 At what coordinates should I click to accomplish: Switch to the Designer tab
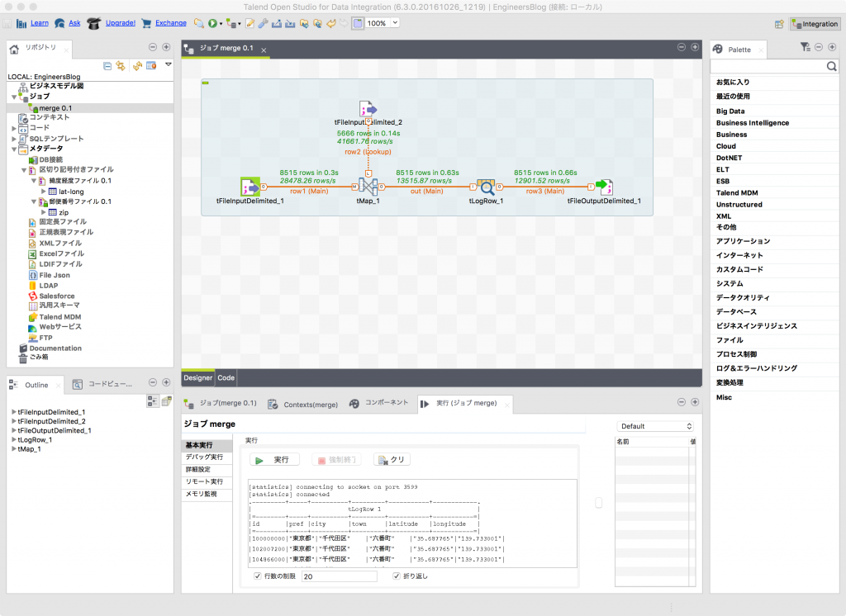(x=198, y=377)
